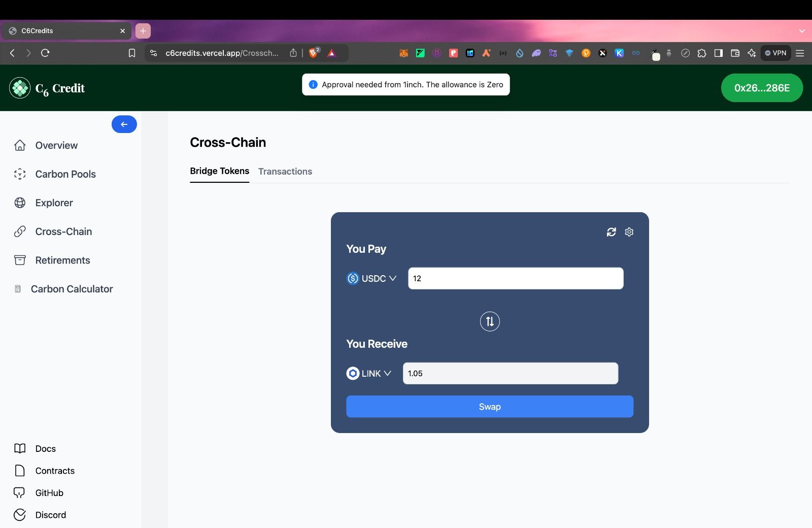Click the Swap button
The image size is (812, 528).
[490, 407]
